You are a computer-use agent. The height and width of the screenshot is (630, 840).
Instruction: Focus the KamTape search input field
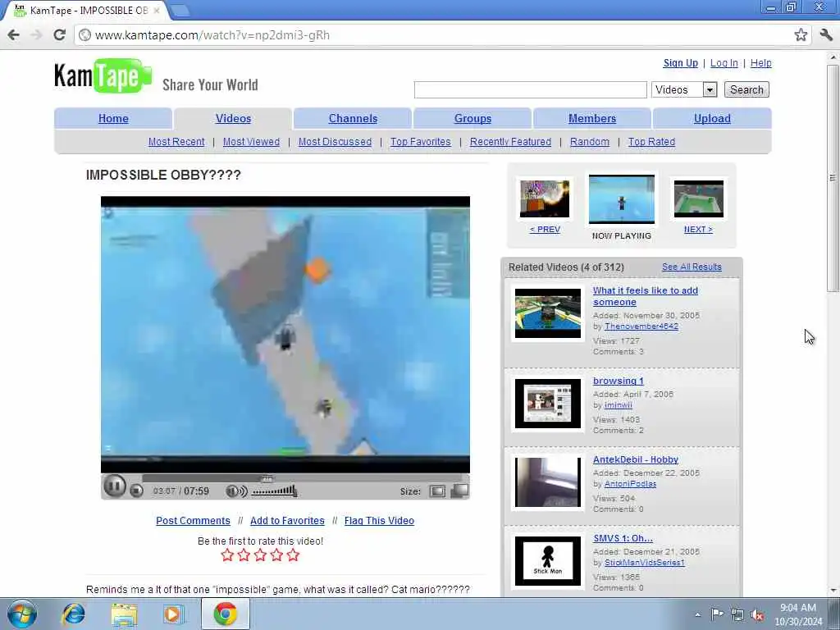point(531,90)
